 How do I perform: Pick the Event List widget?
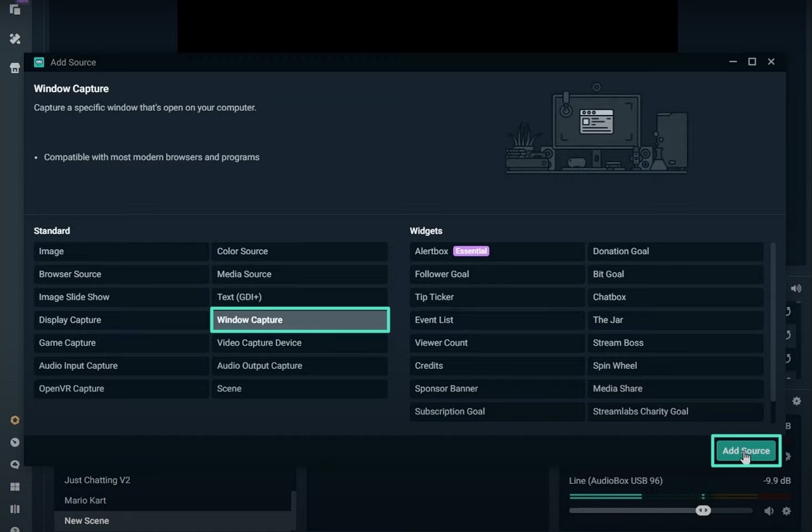(497, 320)
